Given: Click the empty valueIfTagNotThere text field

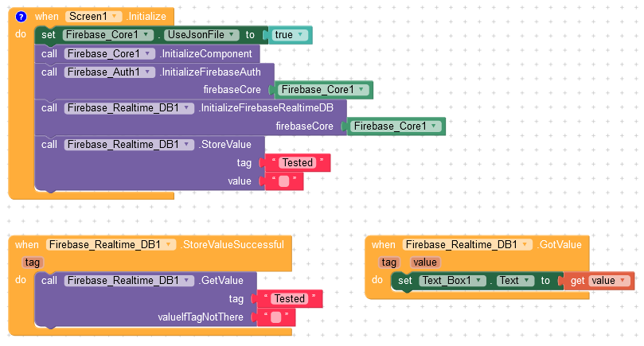Looking at the screenshot, I should (x=276, y=317).
